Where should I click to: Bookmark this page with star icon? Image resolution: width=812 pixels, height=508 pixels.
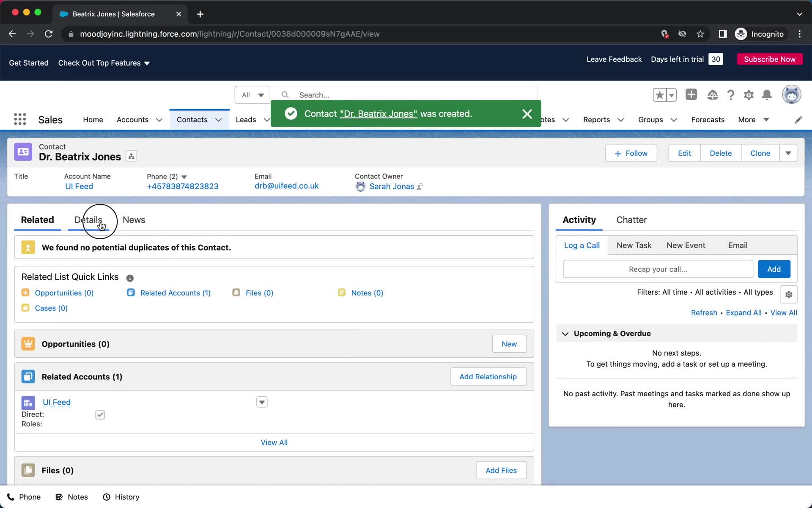pos(700,34)
